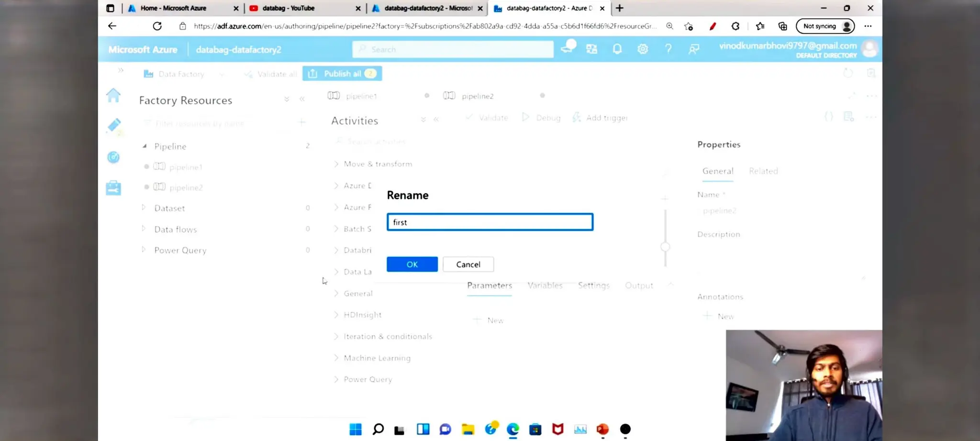Collapse the Factory Resources panel arrows

tap(302, 99)
